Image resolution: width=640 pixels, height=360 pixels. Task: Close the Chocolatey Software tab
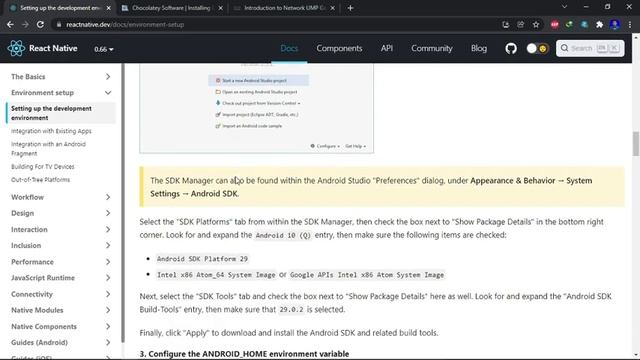[x=220, y=8]
